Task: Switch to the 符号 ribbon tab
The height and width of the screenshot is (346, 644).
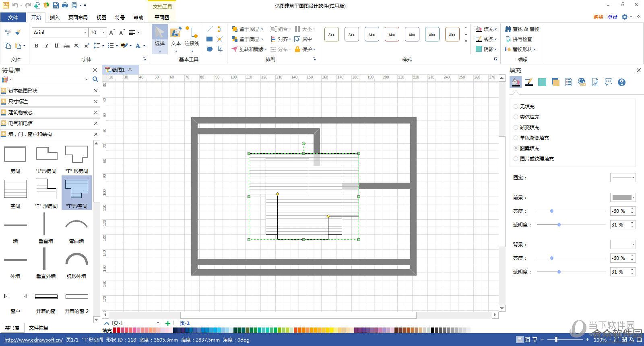Action: point(120,17)
